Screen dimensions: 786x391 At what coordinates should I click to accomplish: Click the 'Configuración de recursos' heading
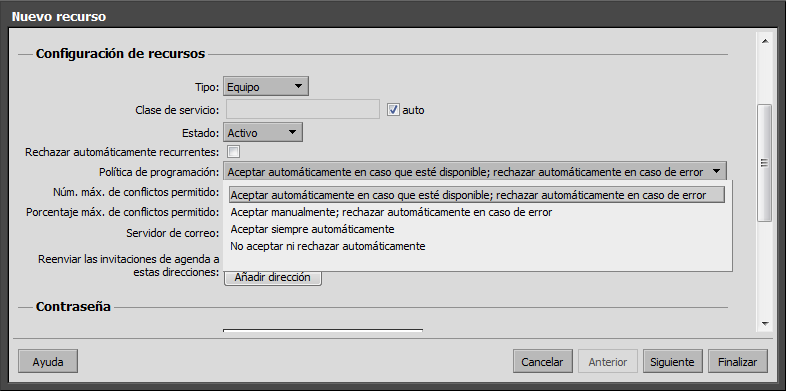(120, 54)
